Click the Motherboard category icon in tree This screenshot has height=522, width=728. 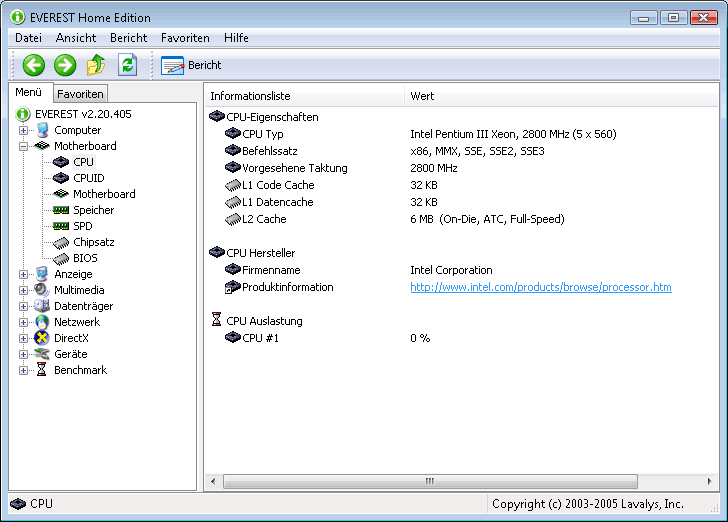pos(42,146)
